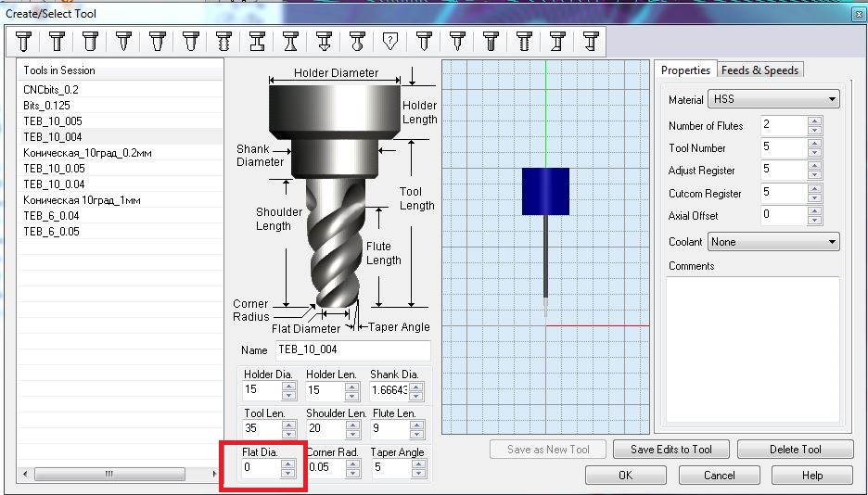
Task: Select the question-mark user-defined tool icon
Action: pyautogui.click(x=390, y=41)
